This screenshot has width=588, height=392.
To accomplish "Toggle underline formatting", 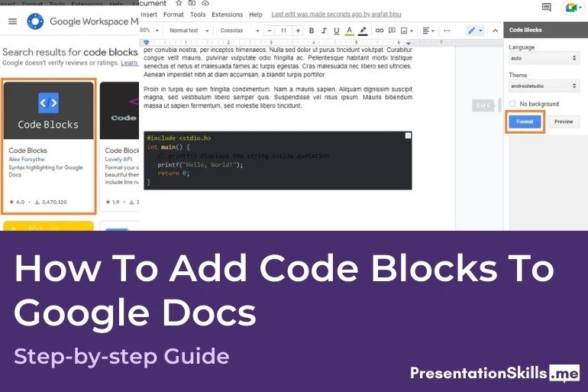I will pyautogui.click(x=336, y=31).
